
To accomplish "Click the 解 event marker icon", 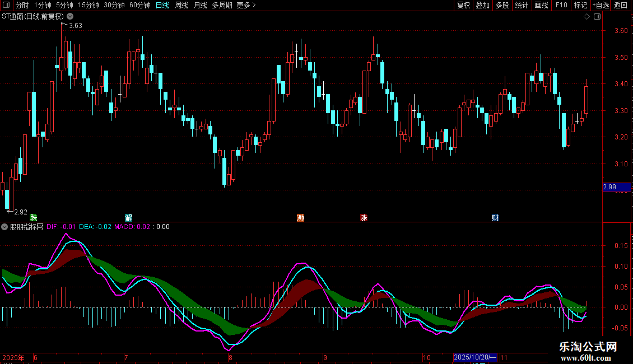I will [x=128, y=217].
